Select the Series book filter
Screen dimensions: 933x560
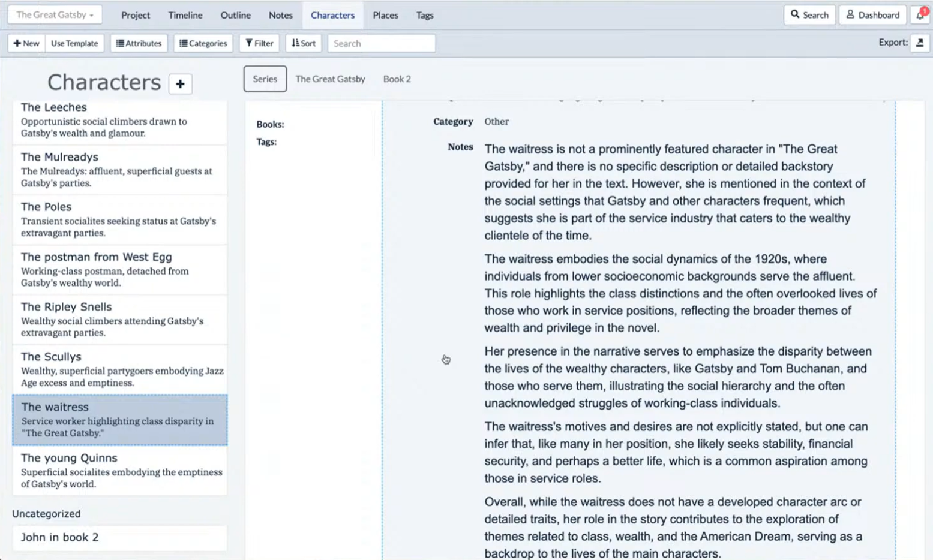[x=265, y=79]
